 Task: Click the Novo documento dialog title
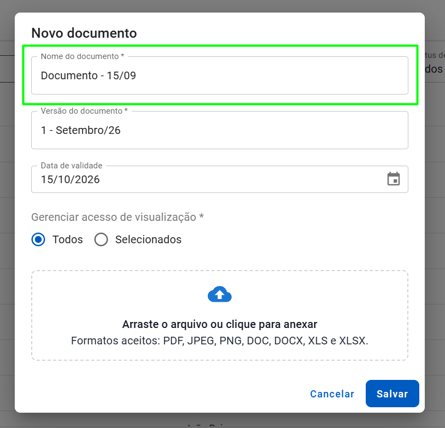tap(84, 33)
